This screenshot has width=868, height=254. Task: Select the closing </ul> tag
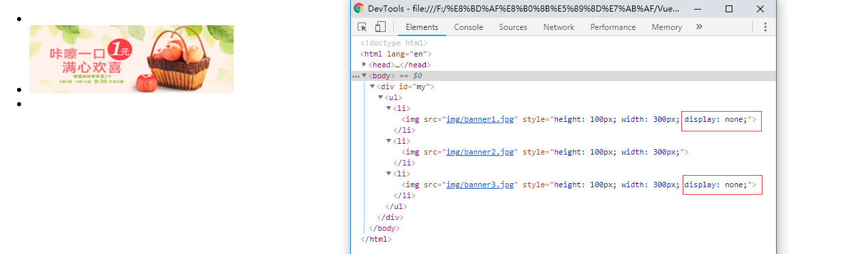[396, 206]
